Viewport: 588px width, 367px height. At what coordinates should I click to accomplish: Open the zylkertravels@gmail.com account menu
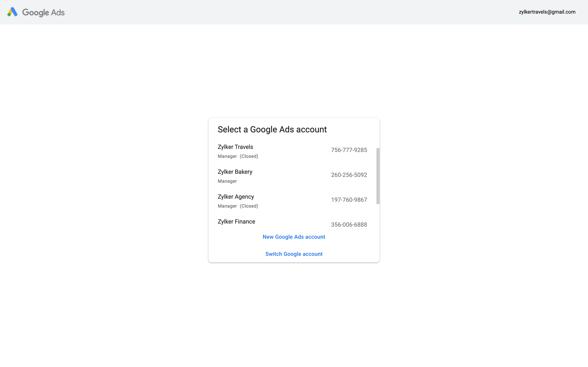[x=547, y=12]
